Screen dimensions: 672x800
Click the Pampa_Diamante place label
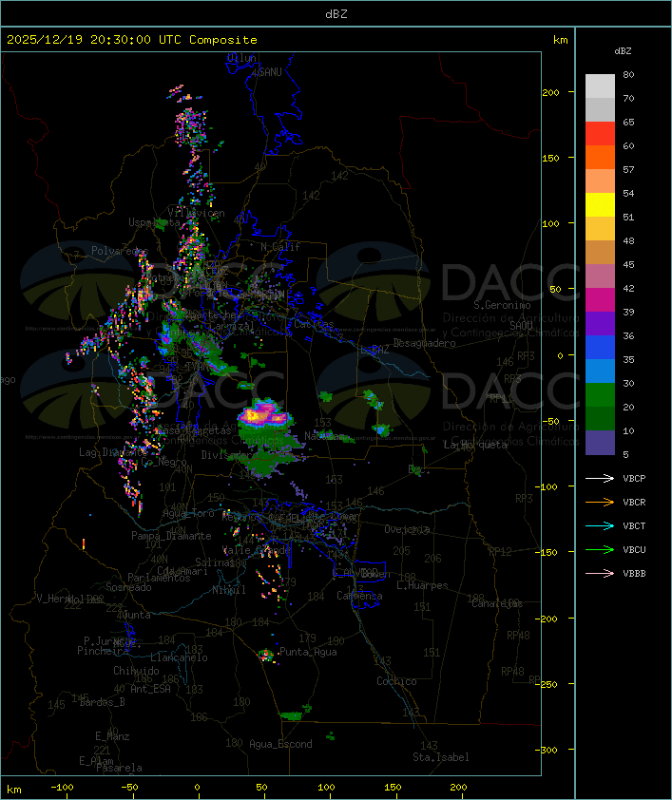[171, 536]
